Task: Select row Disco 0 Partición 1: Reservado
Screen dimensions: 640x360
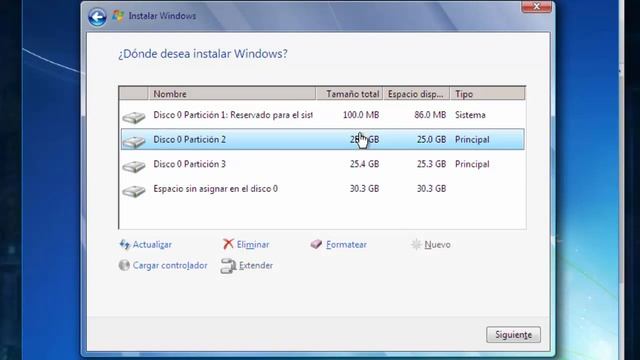Action: [x=322, y=115]
